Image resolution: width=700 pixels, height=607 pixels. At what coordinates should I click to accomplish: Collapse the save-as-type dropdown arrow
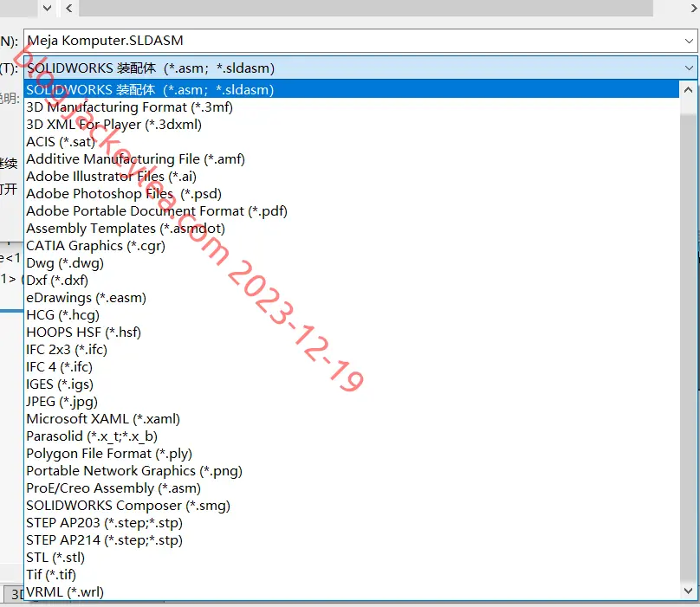click(x=689, y=68)
